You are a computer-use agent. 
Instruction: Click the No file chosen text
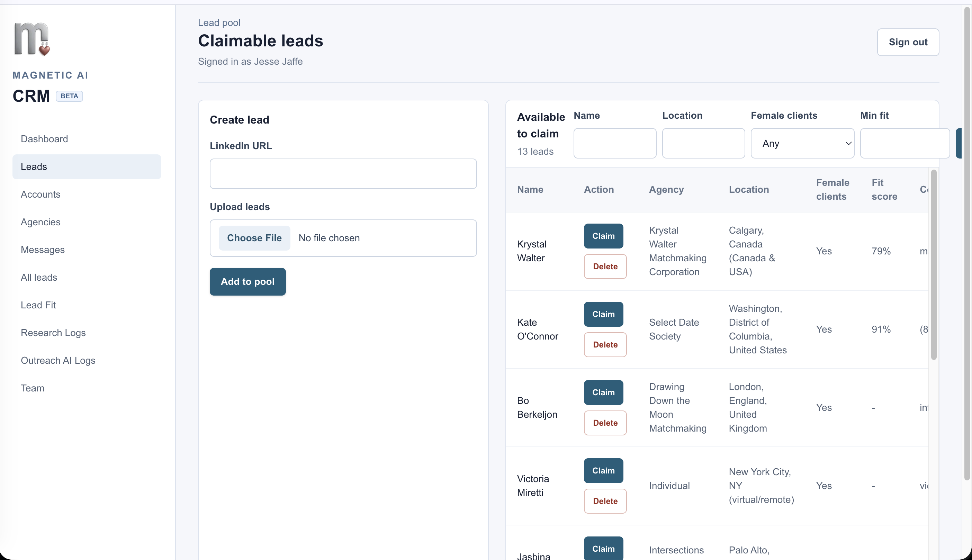point(329,238)
